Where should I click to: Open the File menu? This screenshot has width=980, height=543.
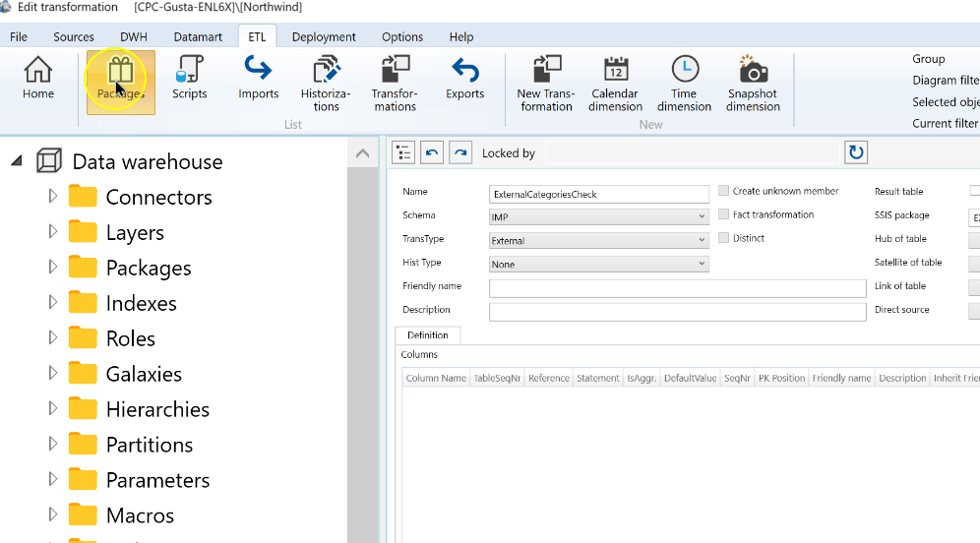19,36
